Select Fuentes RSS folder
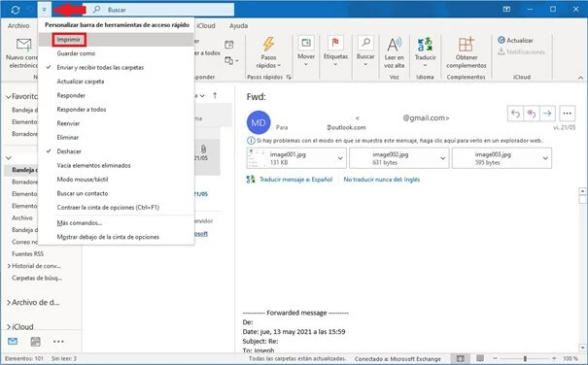Viewport: 588px width, 365px height. point(28,253)
